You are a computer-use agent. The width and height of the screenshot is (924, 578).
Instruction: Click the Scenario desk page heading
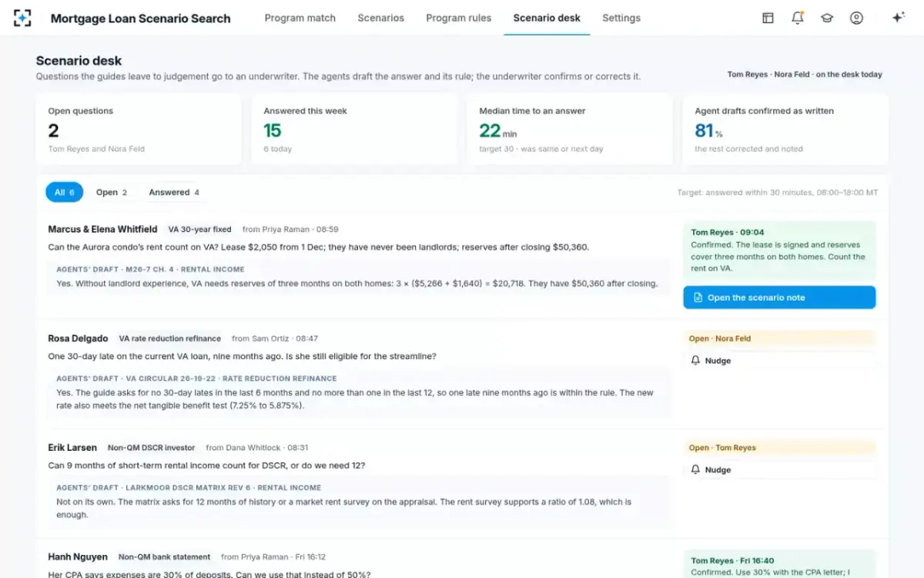pyautogui.click(x=79, y=61)
